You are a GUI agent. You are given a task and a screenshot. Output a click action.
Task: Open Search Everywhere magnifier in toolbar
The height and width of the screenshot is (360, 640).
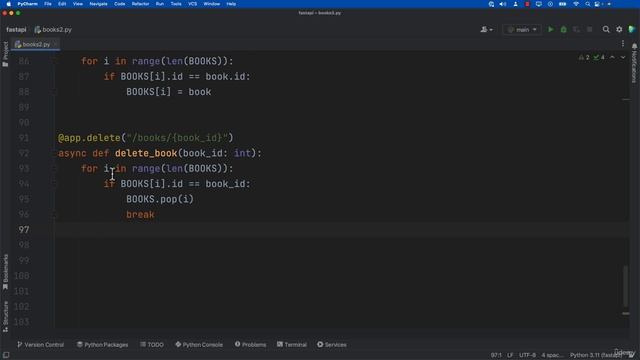pos(606,29)
